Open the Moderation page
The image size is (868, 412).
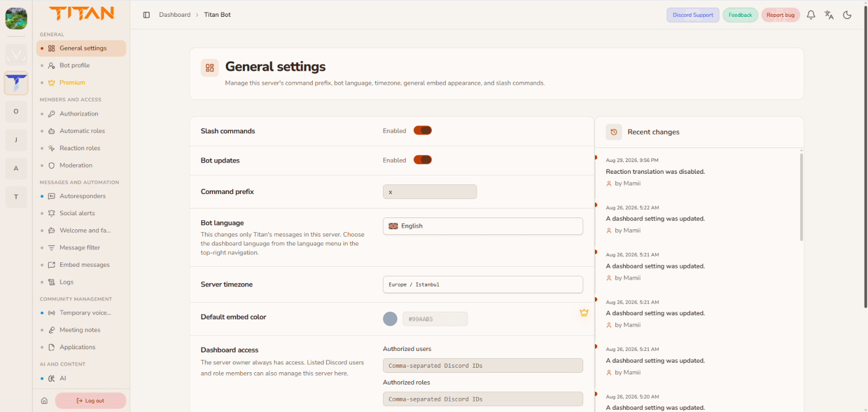point(81,165)
